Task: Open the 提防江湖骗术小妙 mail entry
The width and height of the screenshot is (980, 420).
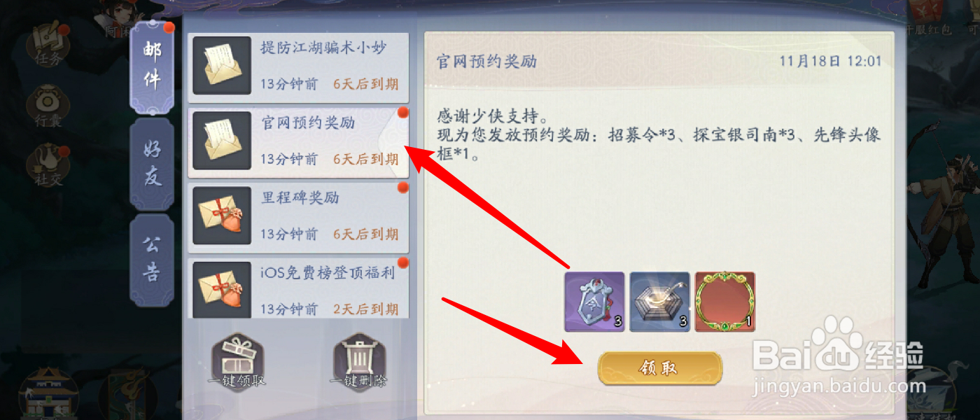Action: click(x=298, y=66)
